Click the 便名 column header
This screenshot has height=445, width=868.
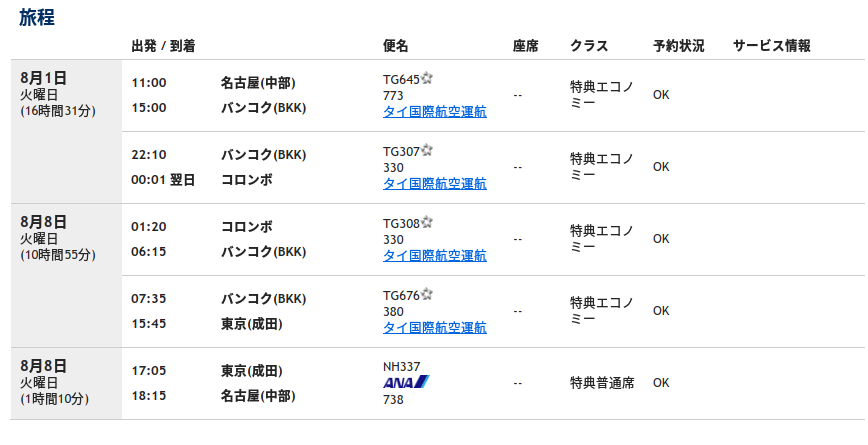(x=395, y=46)
